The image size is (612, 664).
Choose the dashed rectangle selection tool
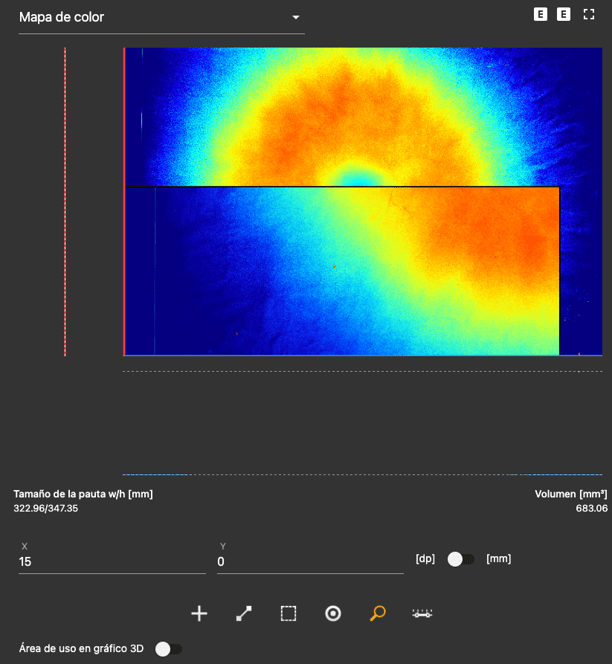tap(288, 614)
